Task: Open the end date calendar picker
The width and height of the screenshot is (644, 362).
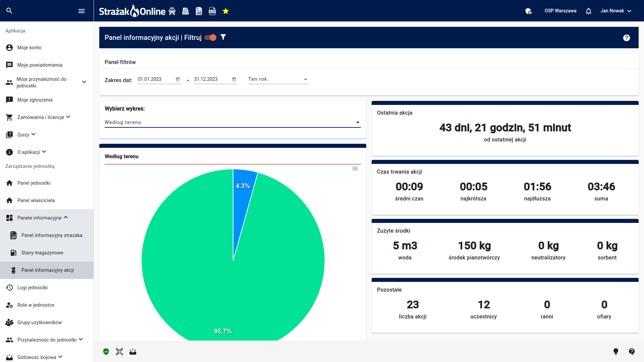Action: coord(234,79)
